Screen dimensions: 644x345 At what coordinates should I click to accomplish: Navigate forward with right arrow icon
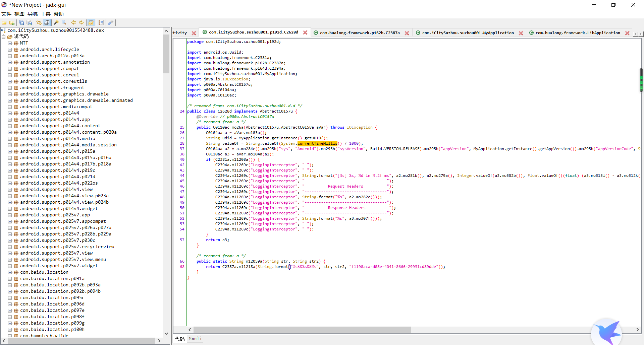tap(82, 22)
